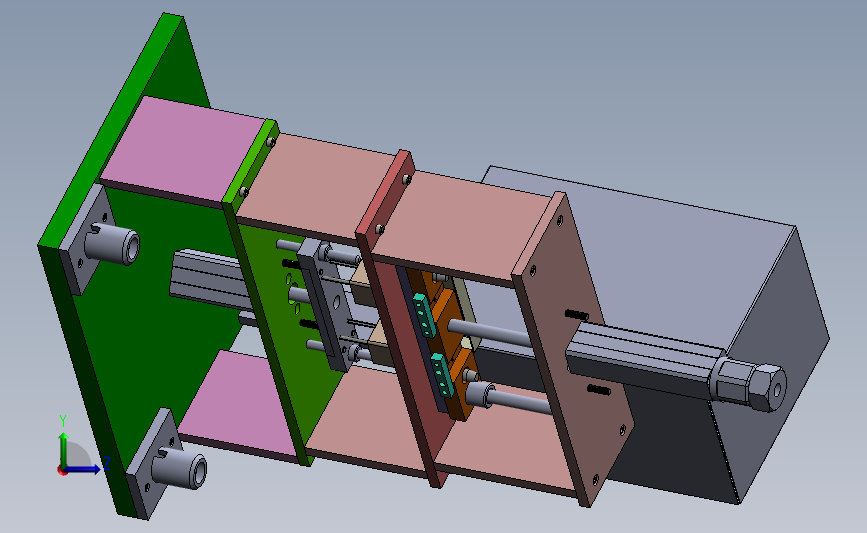Viewport: 867px width, 533px height.
Task: Select the lower teal connector block
Action: (442, 375)
